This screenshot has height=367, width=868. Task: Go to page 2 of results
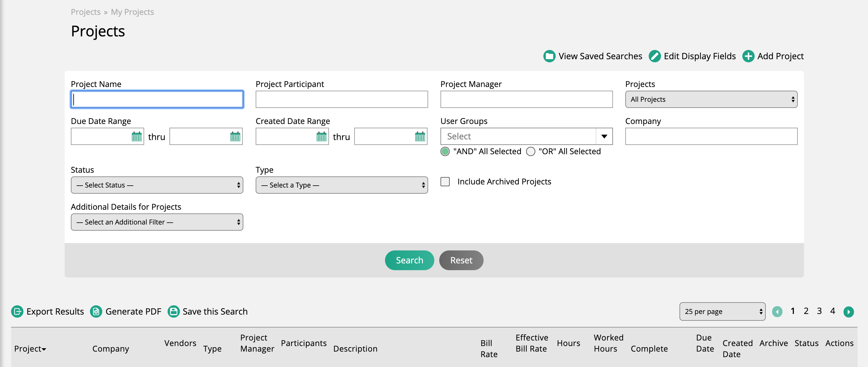(806, 311)
